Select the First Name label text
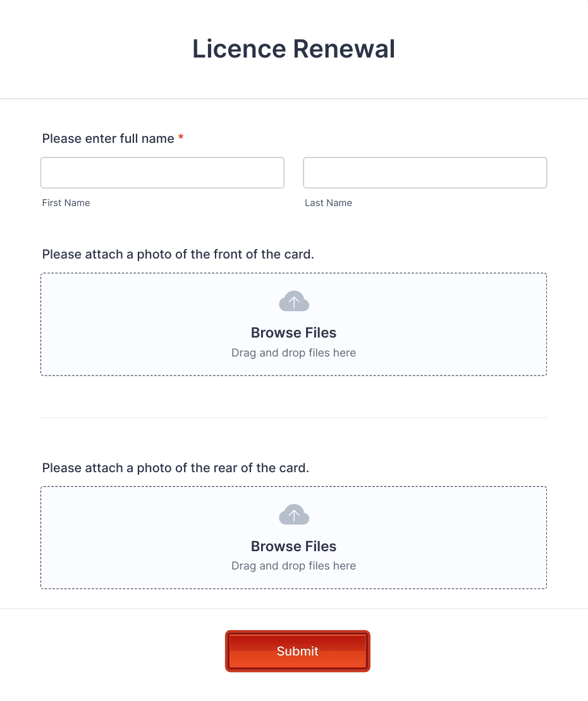The image size is (588, 701). pos(66,203)
